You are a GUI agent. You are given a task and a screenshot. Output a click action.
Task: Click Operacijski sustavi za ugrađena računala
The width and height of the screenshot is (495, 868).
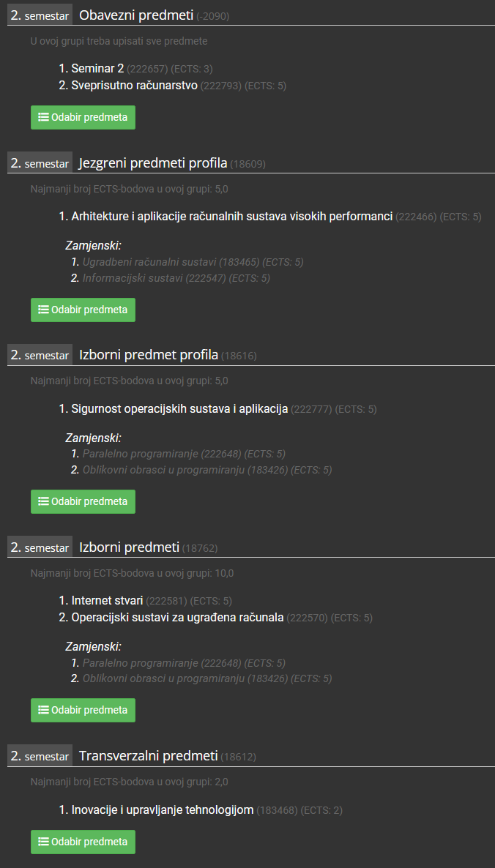178,618
